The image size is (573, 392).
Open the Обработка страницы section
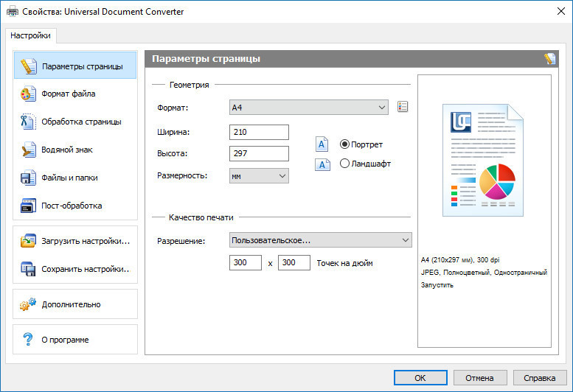pos(75,122)
